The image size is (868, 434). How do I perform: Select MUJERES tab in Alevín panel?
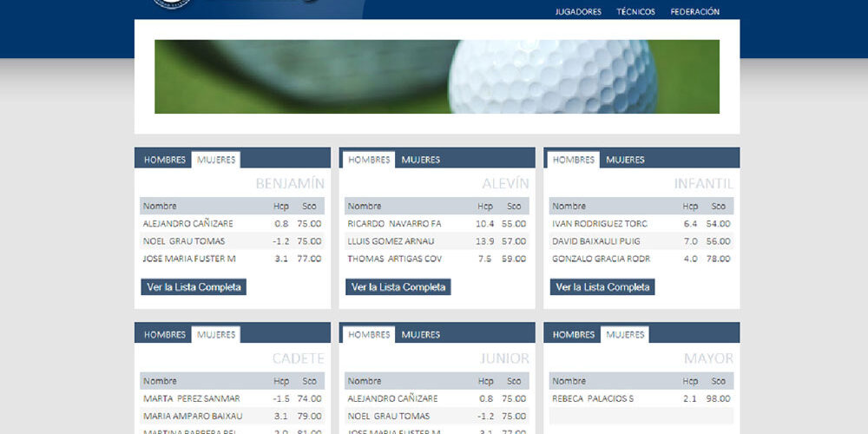point(420,160)
